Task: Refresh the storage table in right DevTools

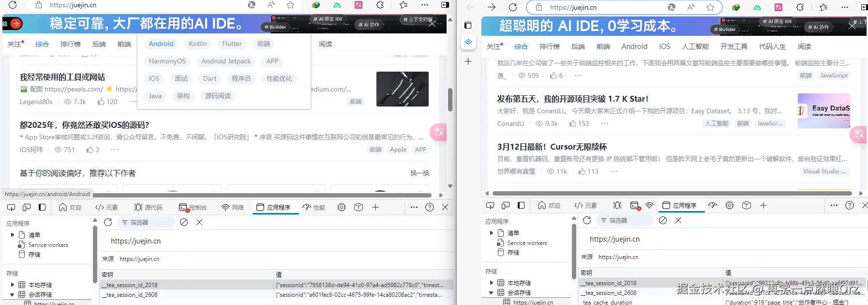Action: pyautogui.click(x=587, y=220)
